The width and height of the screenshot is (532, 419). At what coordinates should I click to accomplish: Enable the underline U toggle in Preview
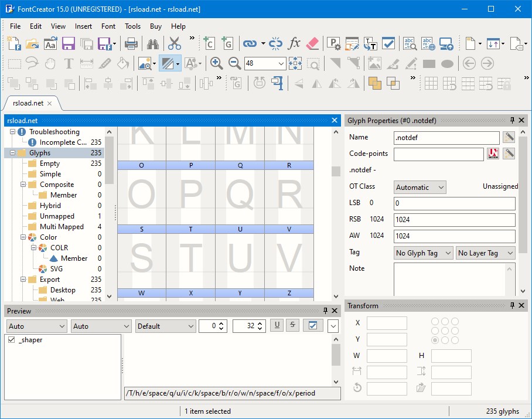coord(277,326)
